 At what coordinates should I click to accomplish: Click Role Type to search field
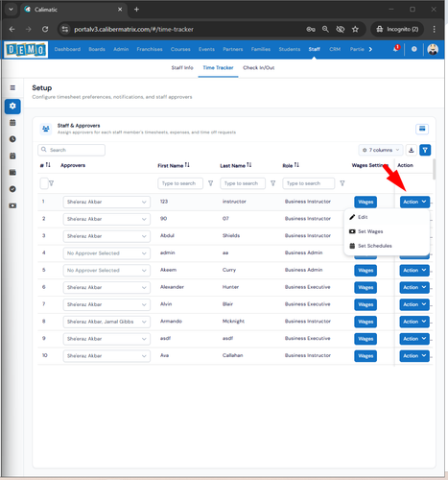tap(309, 183)
